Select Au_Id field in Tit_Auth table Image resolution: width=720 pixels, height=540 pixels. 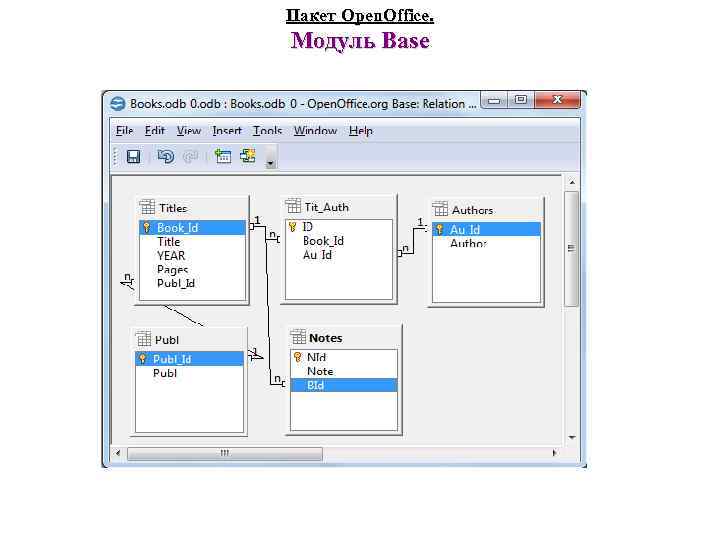[x=339, y=255]
